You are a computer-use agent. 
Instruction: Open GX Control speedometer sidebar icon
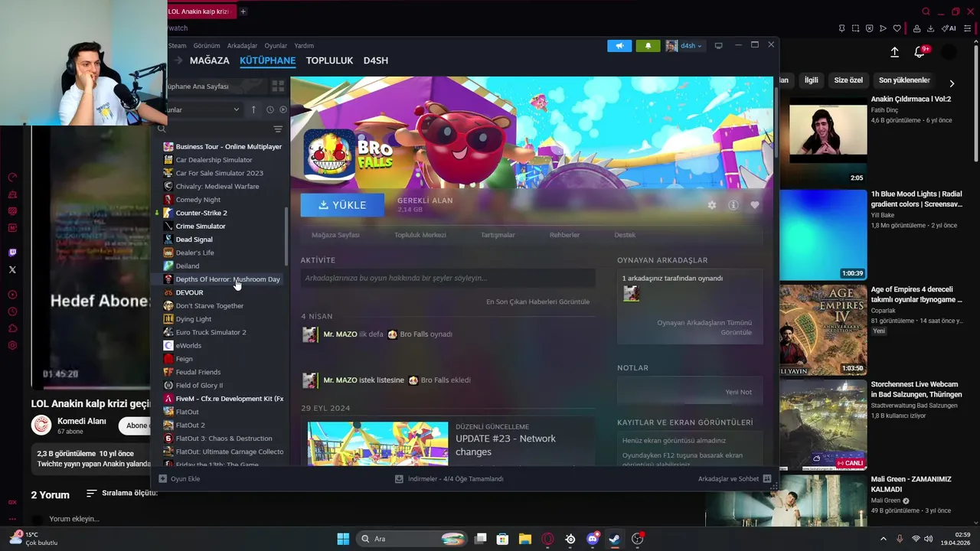[x=12, y=177]
